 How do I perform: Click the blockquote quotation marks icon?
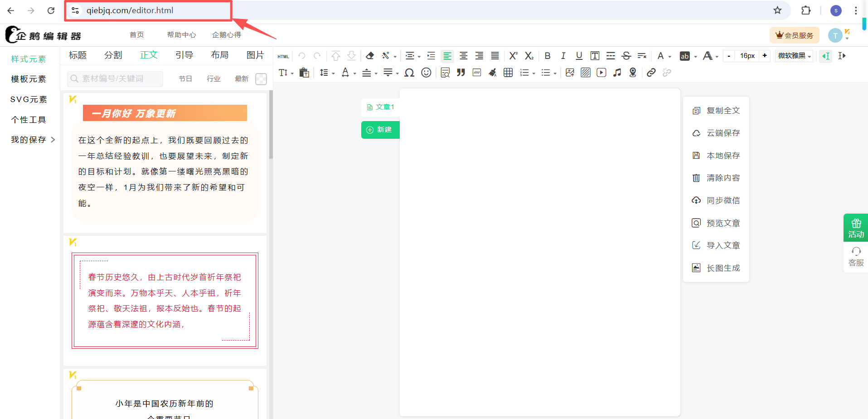pyautogui.click(x=461, y=73)
